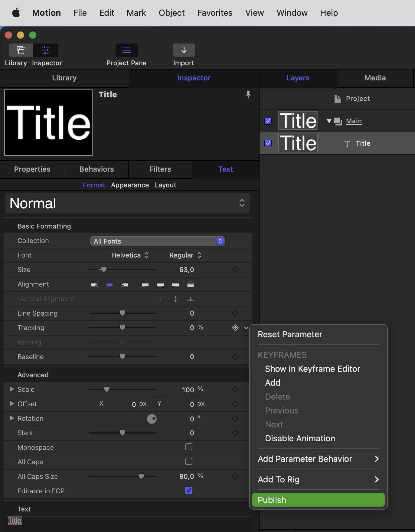Click Size keyframe diamond icon
The image size is (415, 532).
235,270
